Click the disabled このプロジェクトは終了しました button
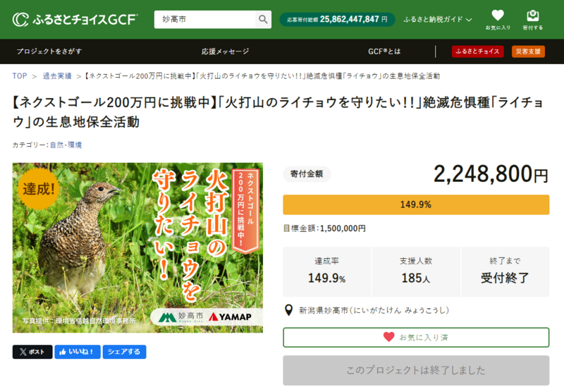Image resolution: width=564 pixels, height=392 pixels. (416, 370)
